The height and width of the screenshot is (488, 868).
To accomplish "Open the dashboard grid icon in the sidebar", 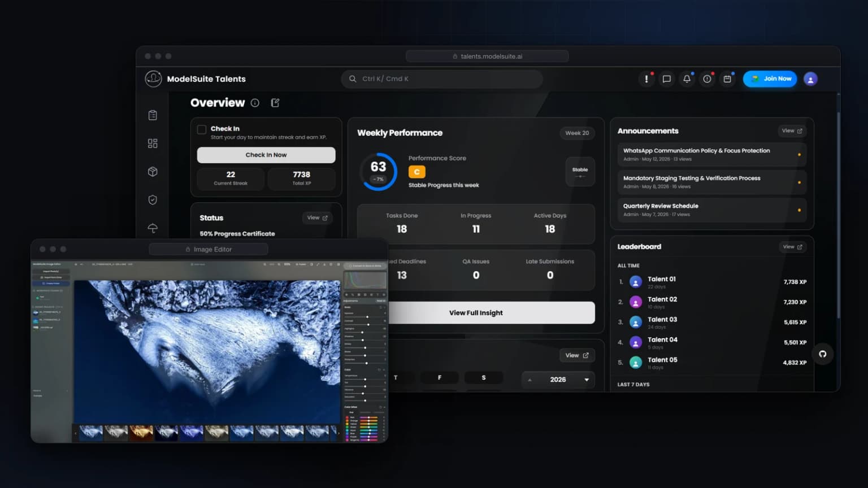I will [153, 143].
